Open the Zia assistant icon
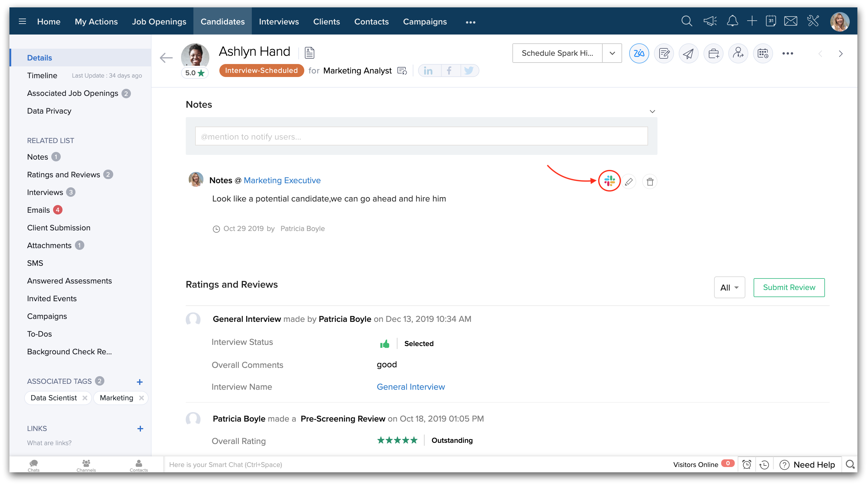868x485 pixels. click(639, 53)
